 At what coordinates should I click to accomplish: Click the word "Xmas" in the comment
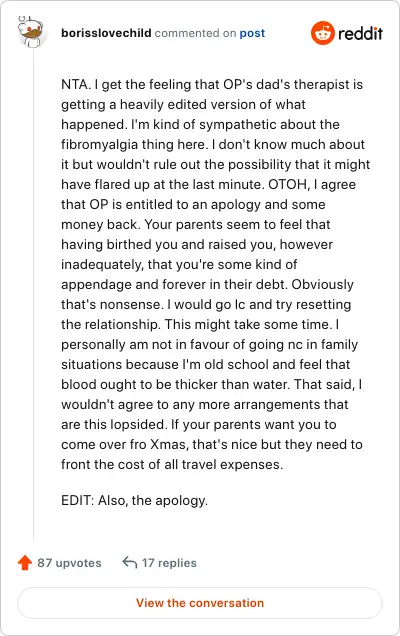pyautogui.click(x=168, y=444)
